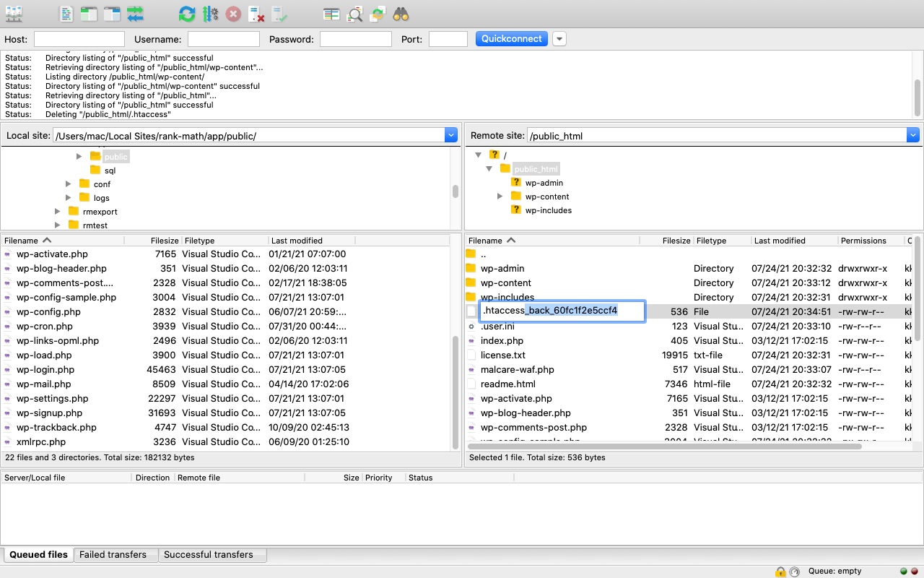Sort remote files by Filetype column header
This screenshot has width=924, height=578.
[722, 241]
